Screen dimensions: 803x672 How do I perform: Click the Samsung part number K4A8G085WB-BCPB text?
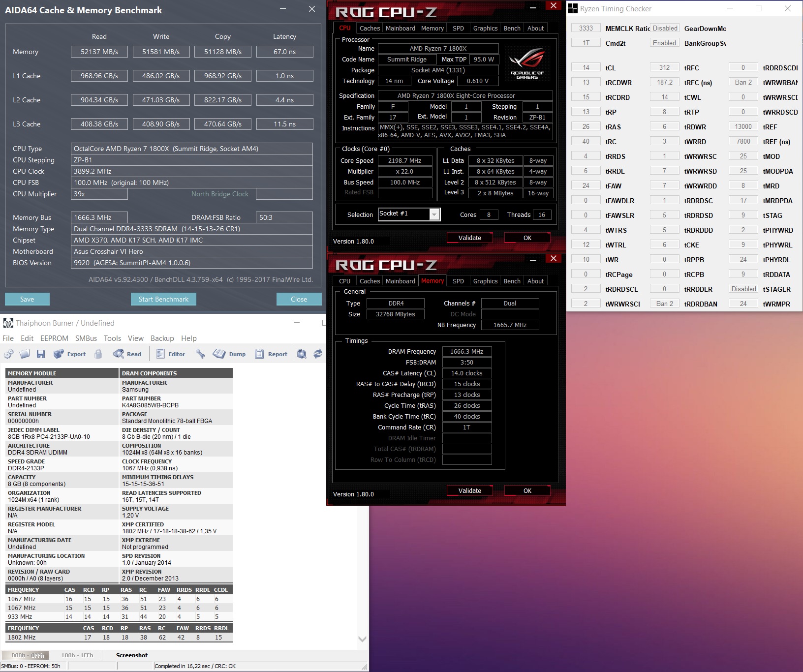point(150,405)
